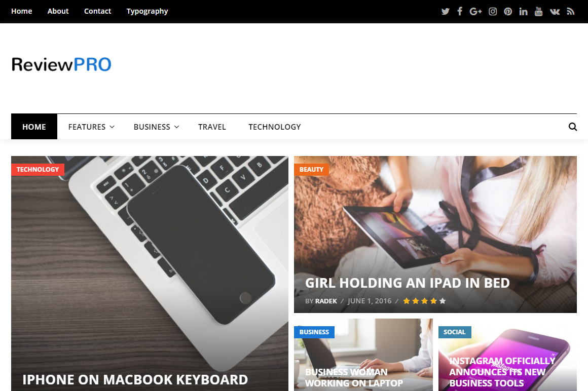Open search with the magnifier icon
Image resolution: width=588 pixels, height=391 pixels.
(573, 127)
